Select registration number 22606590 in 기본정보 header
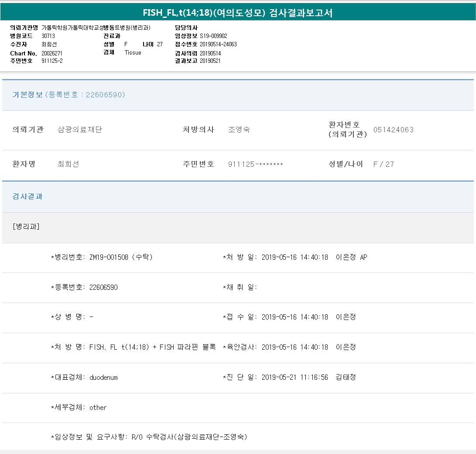The image size is (476, 454). [105, 95]
